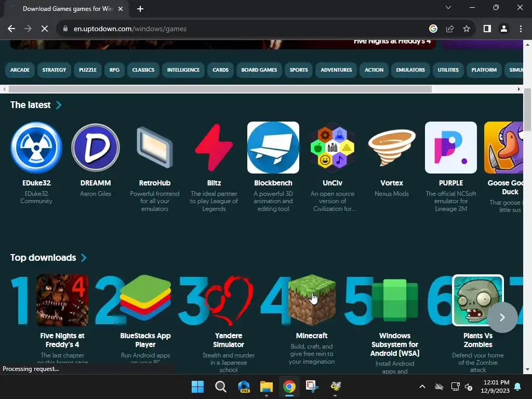Open the tab search dropdown arrow
The height and width of the screenshot is (399, 532).
point(448,7)
